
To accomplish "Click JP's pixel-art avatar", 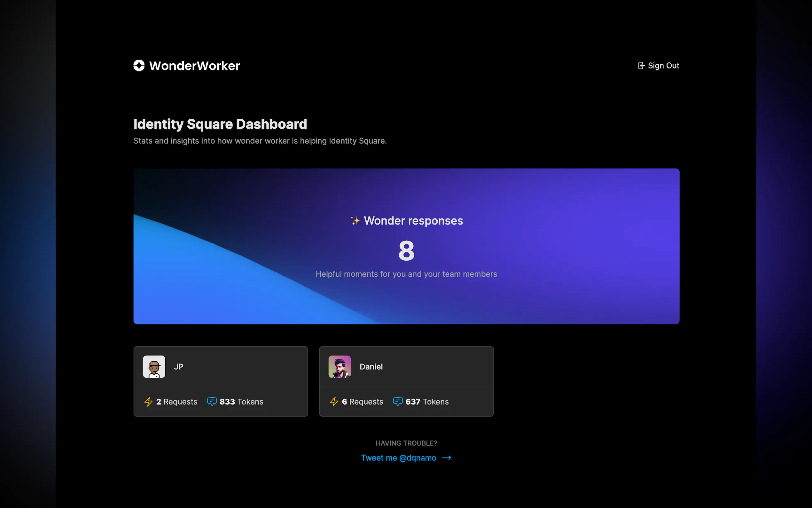I will [x=154, y=367].
